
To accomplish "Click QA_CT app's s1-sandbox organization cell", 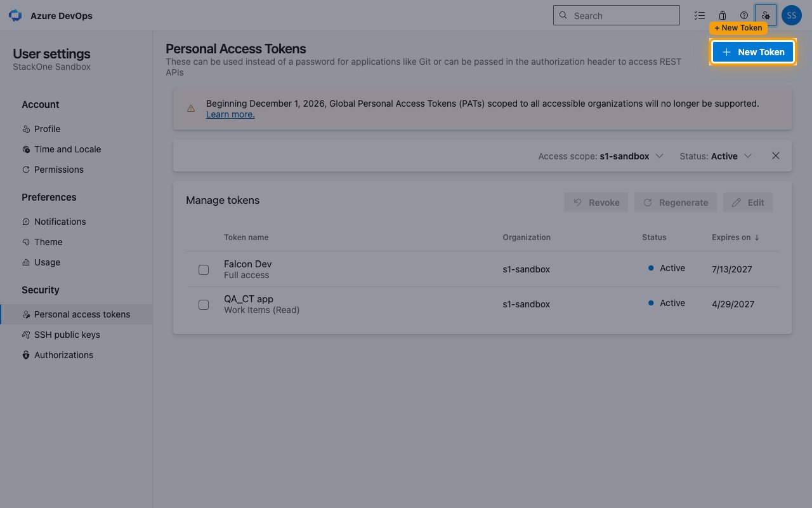I will point(527,304).
